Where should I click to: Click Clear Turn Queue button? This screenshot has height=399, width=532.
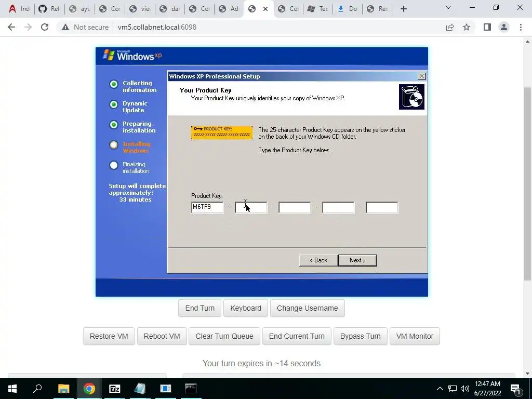(x=224, y=336)
